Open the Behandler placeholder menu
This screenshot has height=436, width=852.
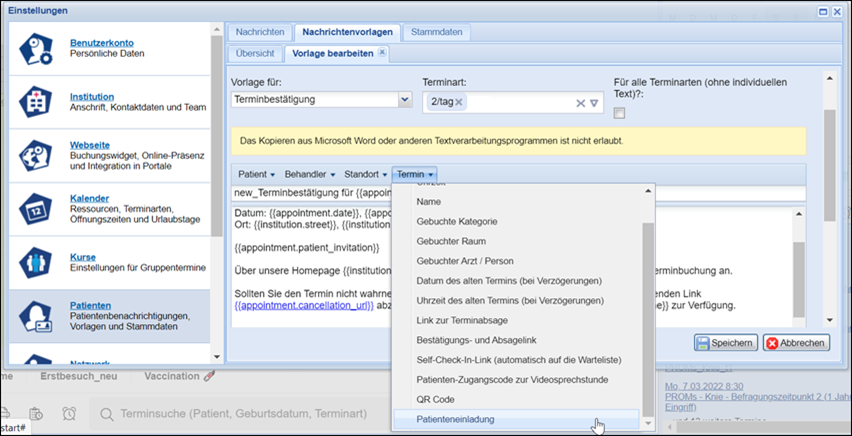click(x=311, y=175)
